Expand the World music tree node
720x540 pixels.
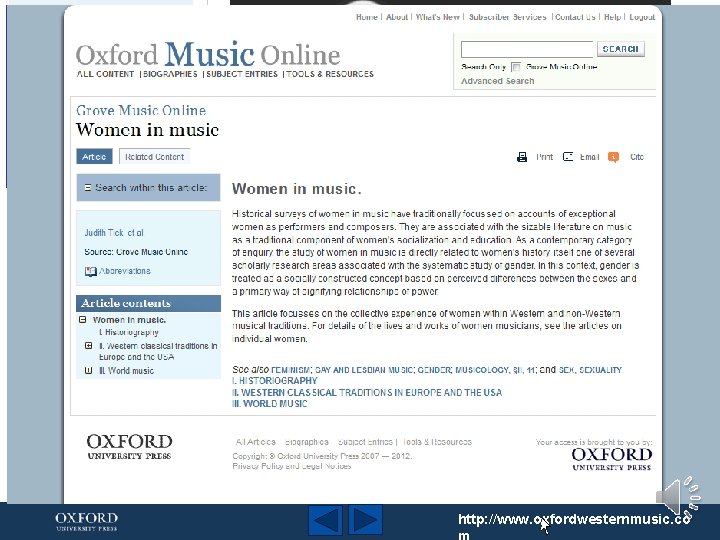89,370
